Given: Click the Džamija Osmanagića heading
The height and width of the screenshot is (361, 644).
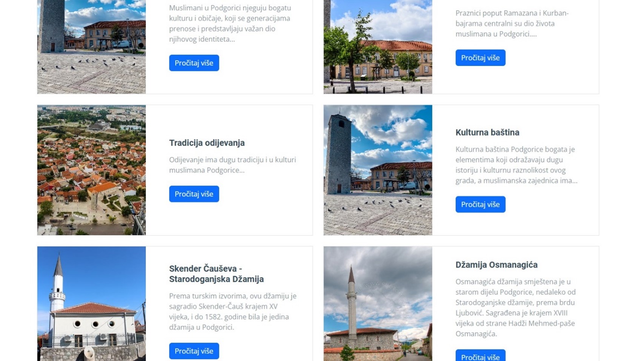Looking at the screenshot, I should click(496, 265).
